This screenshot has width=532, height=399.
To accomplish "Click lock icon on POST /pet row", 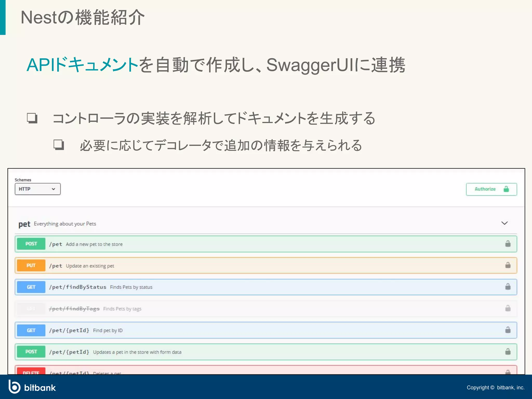I will 508,244.
